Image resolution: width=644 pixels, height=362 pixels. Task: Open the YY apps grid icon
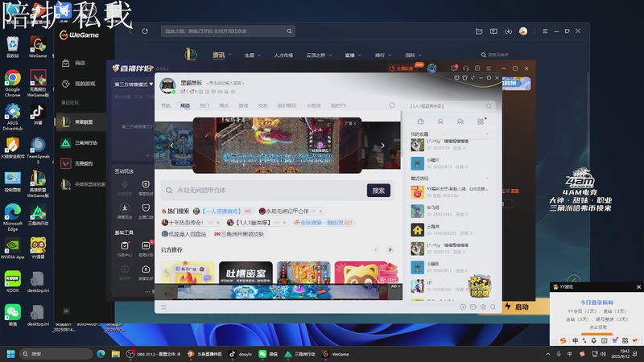click(480, 121)
